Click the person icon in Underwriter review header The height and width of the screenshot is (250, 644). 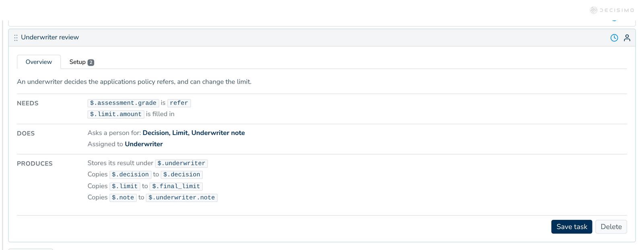point(627,38)
